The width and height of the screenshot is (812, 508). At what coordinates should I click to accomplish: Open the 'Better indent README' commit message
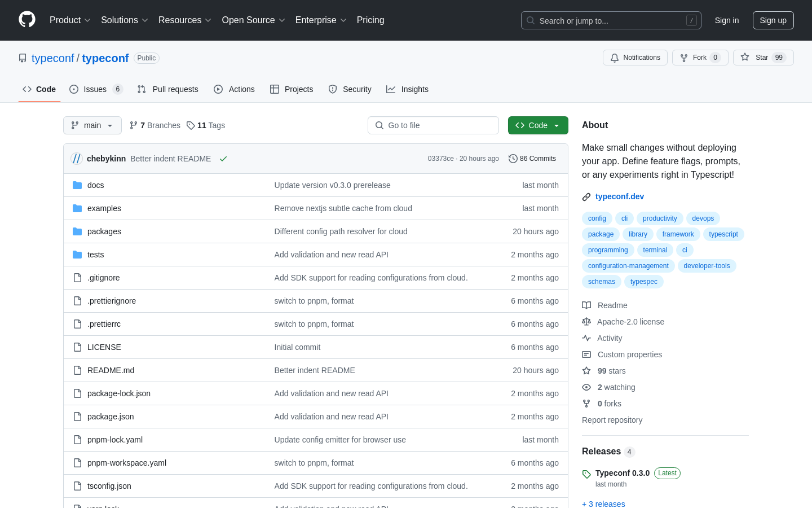coord(171,159)
